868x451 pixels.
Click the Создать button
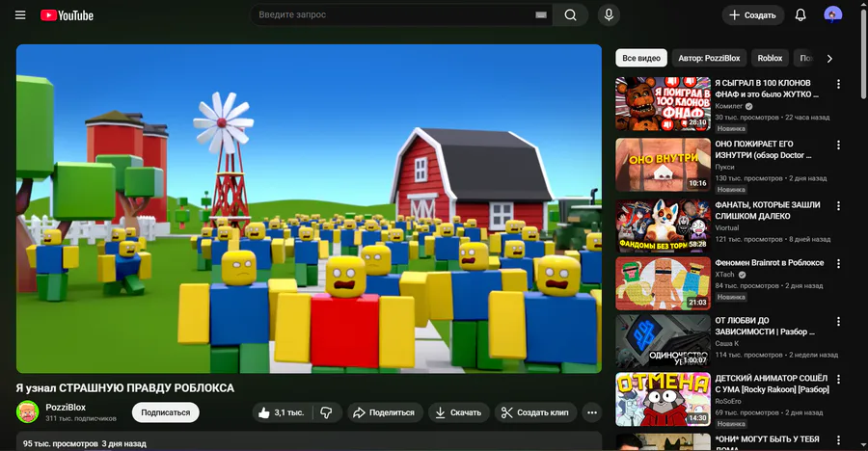click(753, 15)
